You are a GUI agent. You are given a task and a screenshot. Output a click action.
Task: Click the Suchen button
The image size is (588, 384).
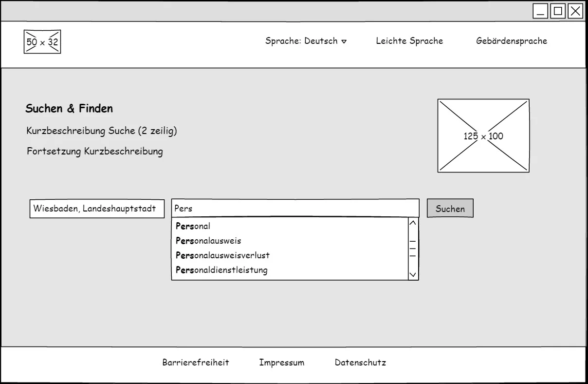pos(450,209)
